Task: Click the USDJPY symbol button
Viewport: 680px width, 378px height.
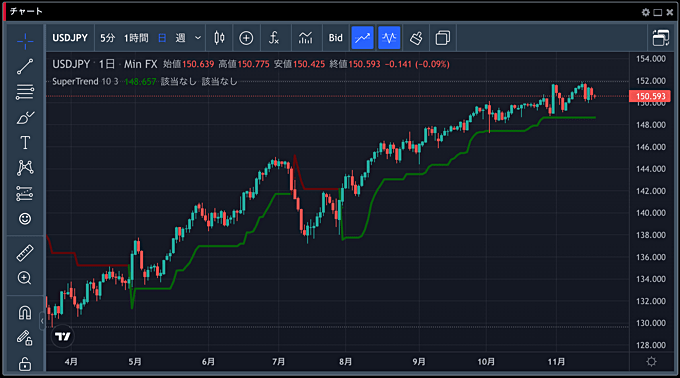Action: click(70, 38)
